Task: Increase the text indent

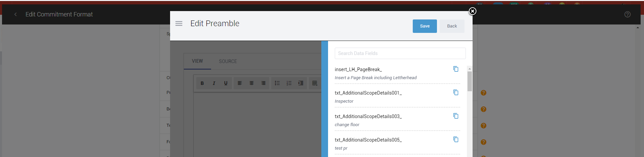Action: 301,83
